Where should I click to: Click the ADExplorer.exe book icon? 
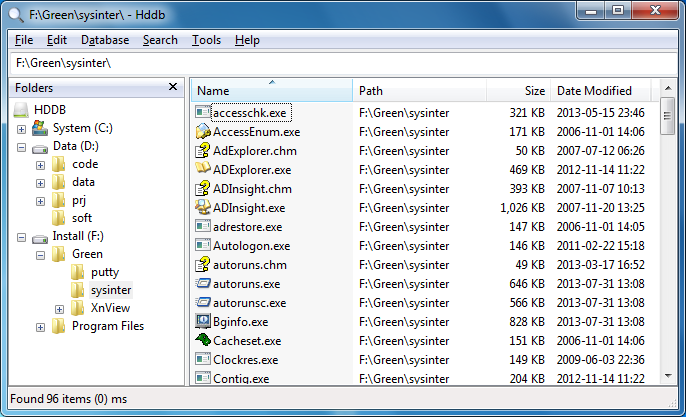(203, 168)
